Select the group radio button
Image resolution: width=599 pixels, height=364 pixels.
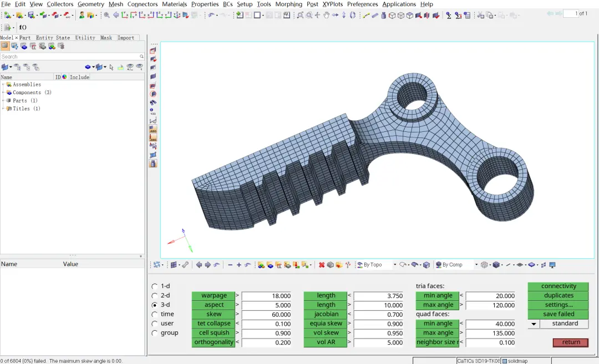coord(154,333)
